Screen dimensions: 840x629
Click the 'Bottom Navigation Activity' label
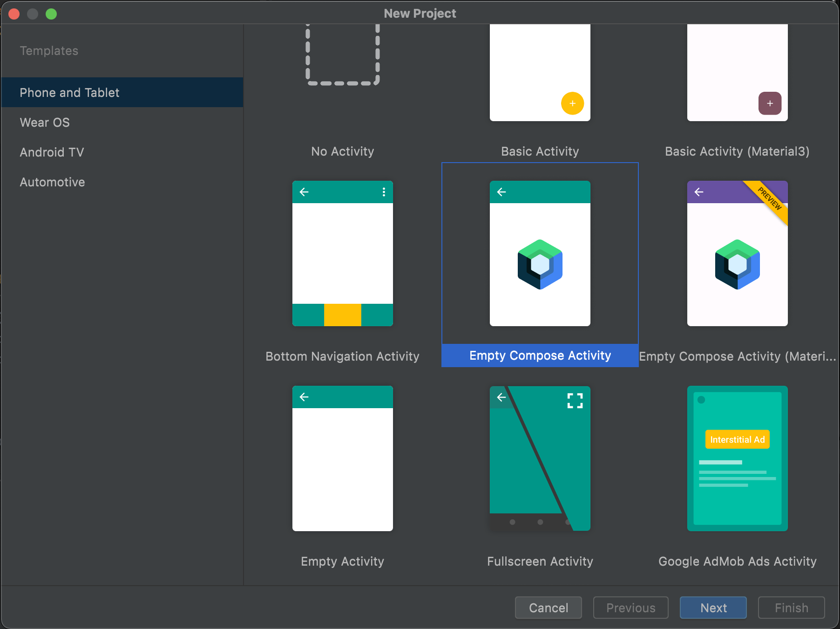point(343,356)
